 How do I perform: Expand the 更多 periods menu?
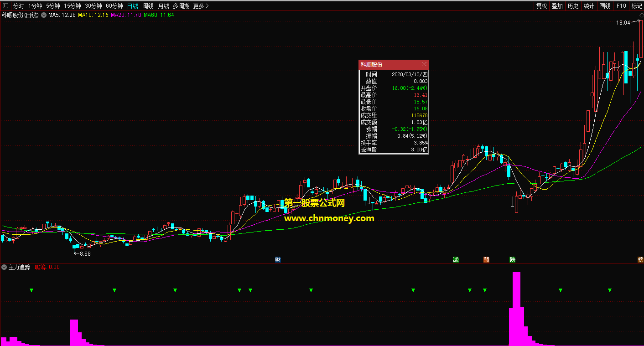click(x=201, y=6)
